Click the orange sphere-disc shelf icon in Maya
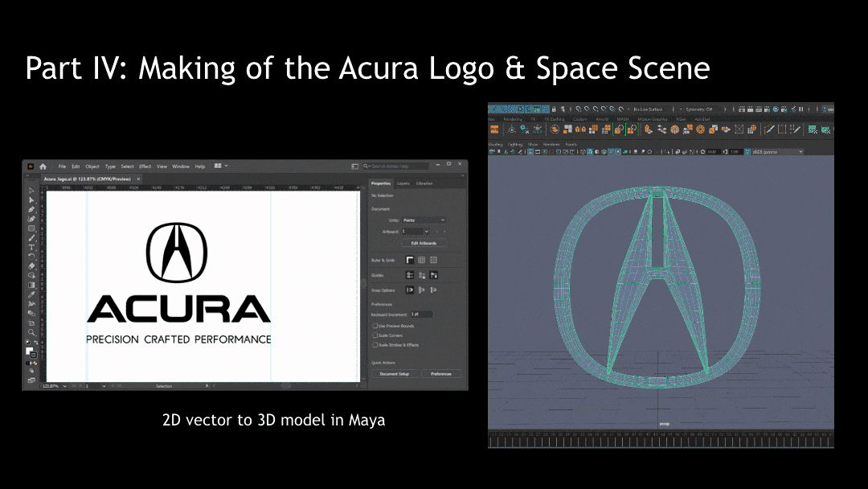The height and width of the screenshot is (489, 868). coord(700,129)
